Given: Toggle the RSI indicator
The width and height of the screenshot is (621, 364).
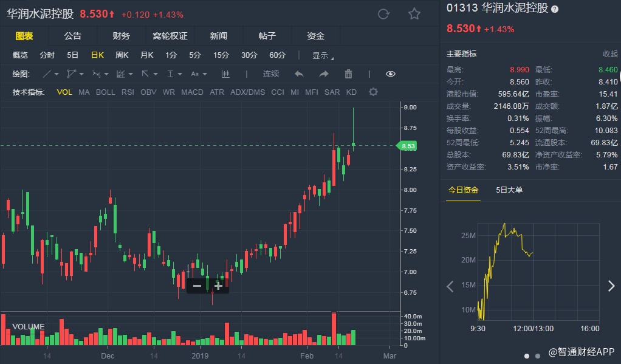Looking at the screenshot, I should pos(128,92).
